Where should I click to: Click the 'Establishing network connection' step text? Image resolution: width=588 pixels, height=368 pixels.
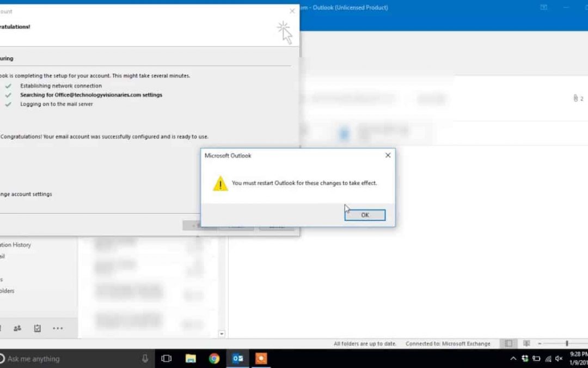coord(61,86)
